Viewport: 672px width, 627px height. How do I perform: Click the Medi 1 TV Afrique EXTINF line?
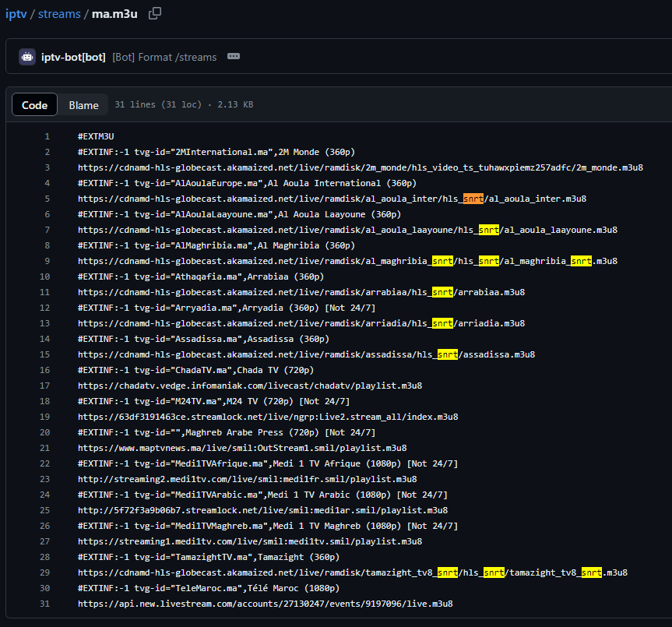(x=268, y=463)
